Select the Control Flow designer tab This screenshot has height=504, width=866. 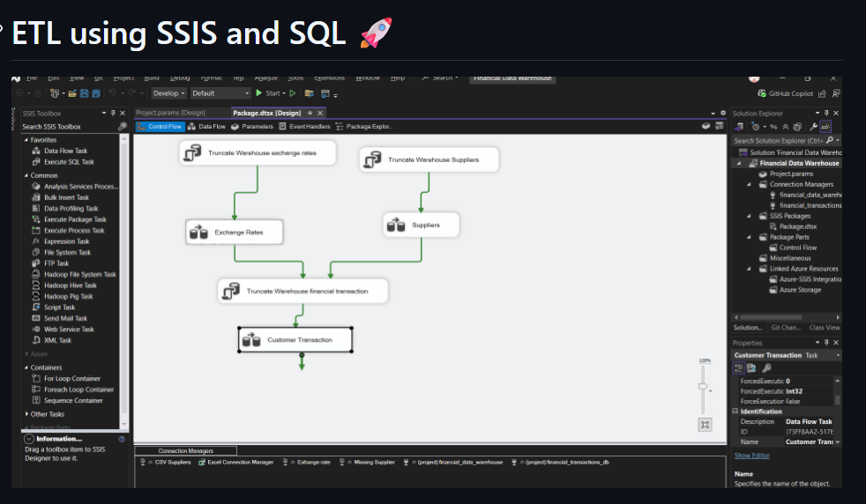click(x=160, y=126)
